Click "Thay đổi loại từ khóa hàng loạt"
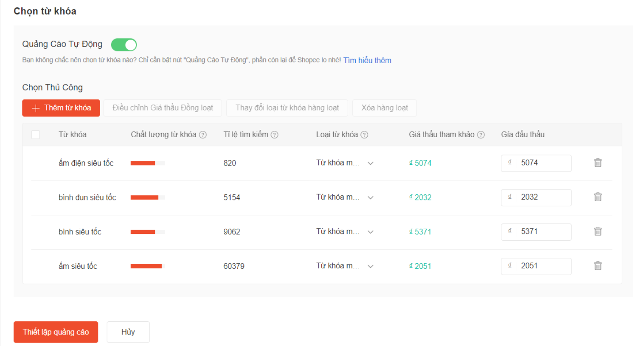The image size is (644, 346). click(287, 108)
